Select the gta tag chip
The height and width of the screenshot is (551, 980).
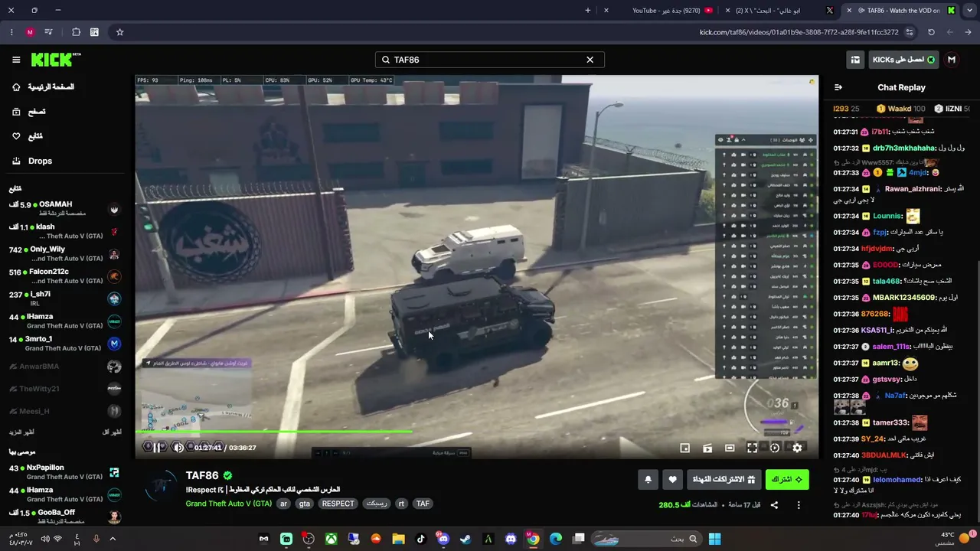pyautogui.click(x=305, y=504)
